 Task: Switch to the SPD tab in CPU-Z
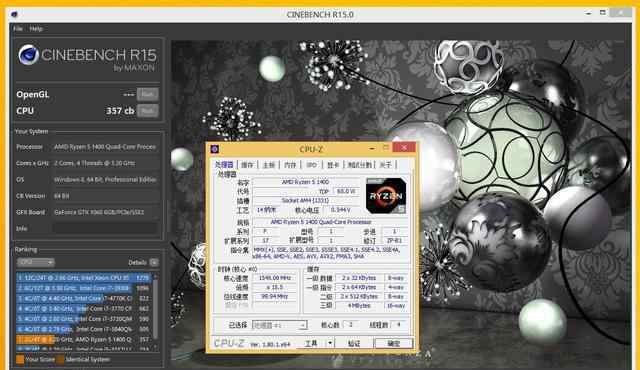coord(311,165)
